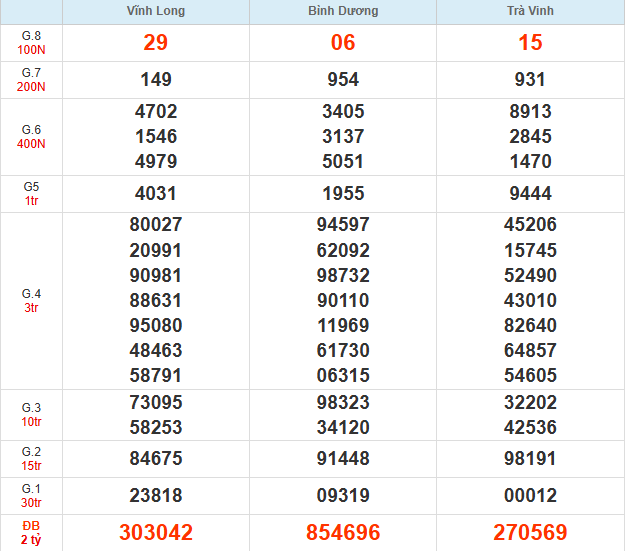Click the G.3 number 42536
The image size is (625, 551).
tap(530, 427)
